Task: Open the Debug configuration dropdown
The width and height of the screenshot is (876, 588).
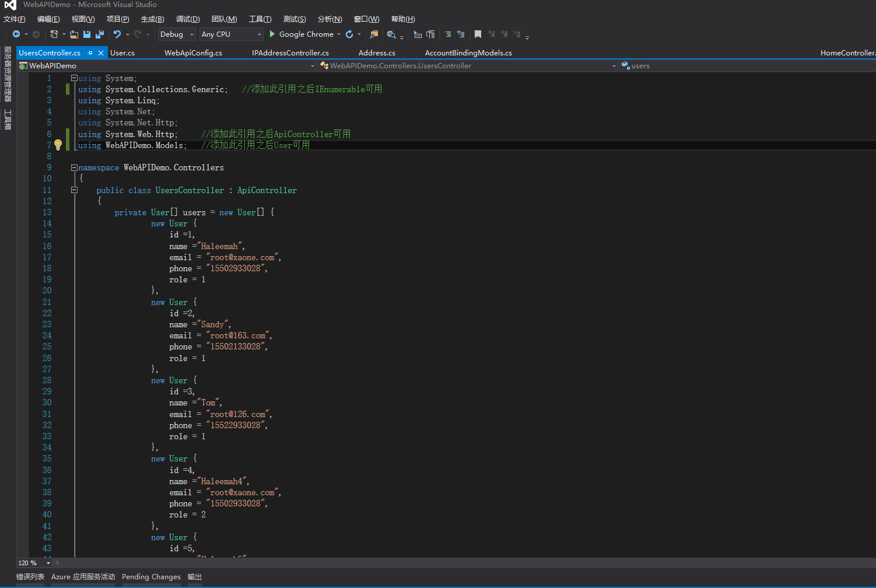Action: 177,34
